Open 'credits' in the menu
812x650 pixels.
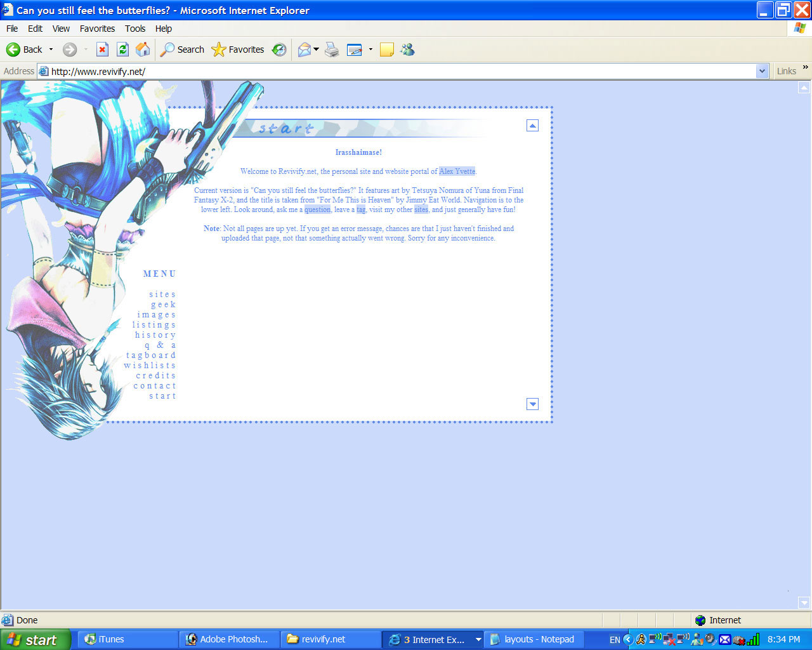[155, 376]
